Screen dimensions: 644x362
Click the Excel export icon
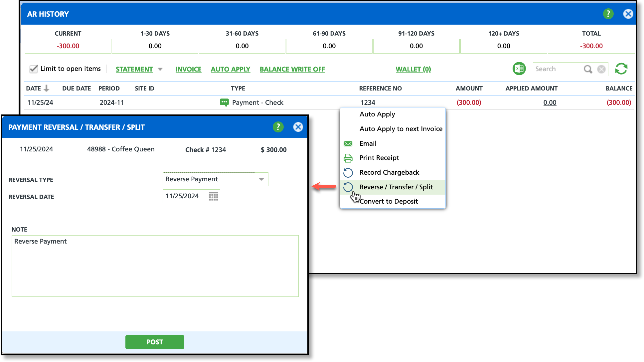519,69
